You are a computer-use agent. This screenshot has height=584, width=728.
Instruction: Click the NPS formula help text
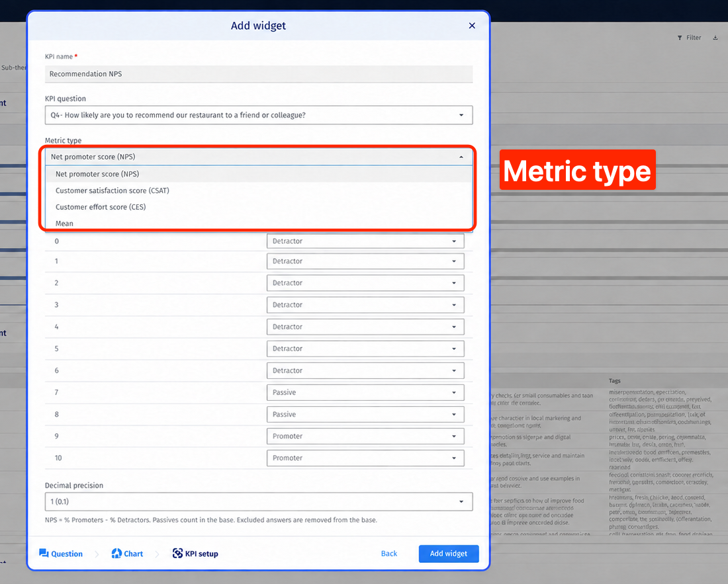[210, 520]
